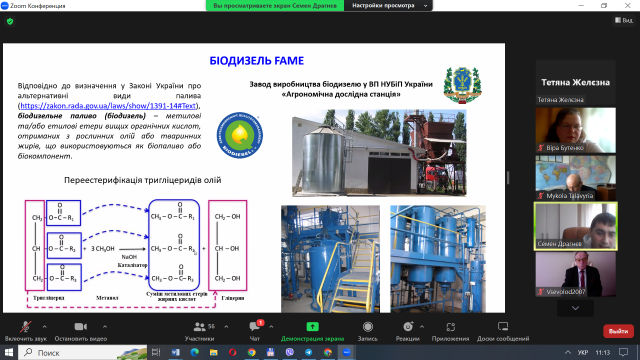Open Viber from the taskbar
This screenshot has height=360, width=640.
pos(290,352)
